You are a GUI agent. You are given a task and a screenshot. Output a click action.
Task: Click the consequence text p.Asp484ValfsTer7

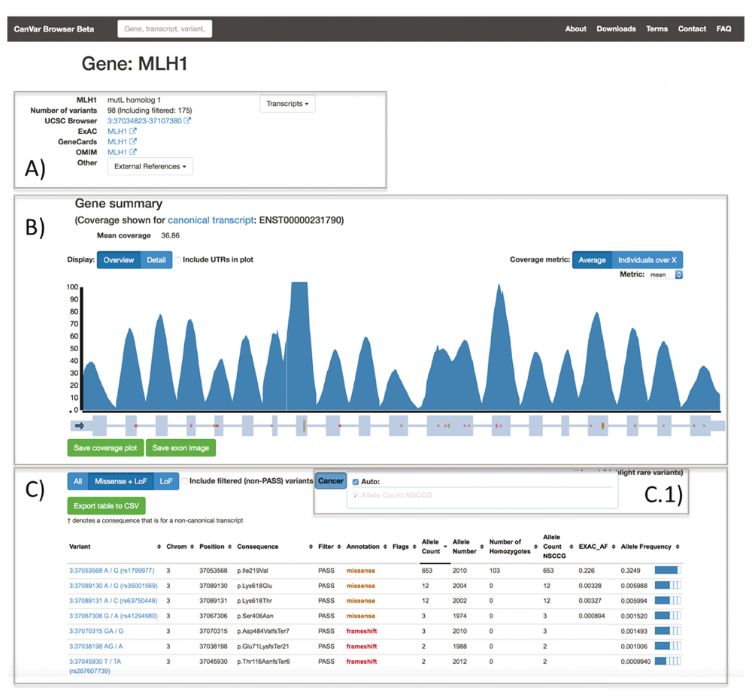263,632
